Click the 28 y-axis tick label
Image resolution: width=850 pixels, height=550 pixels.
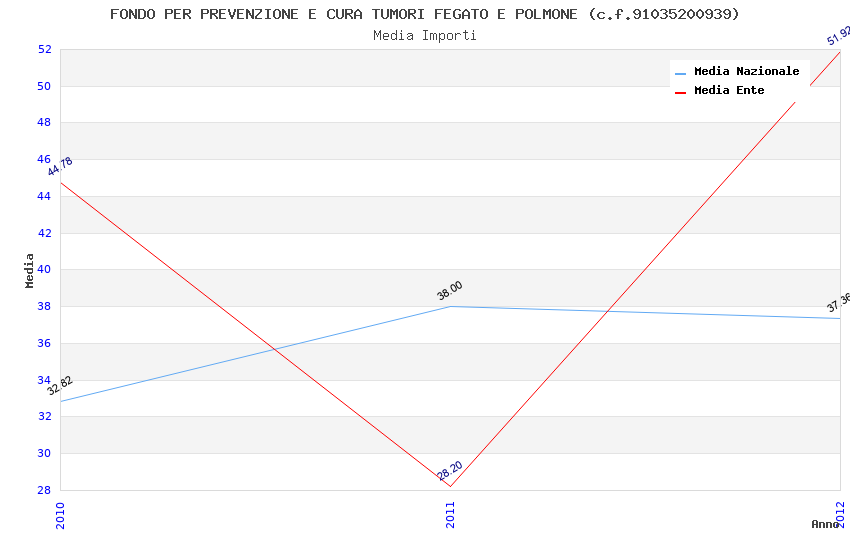click(44, 490)
